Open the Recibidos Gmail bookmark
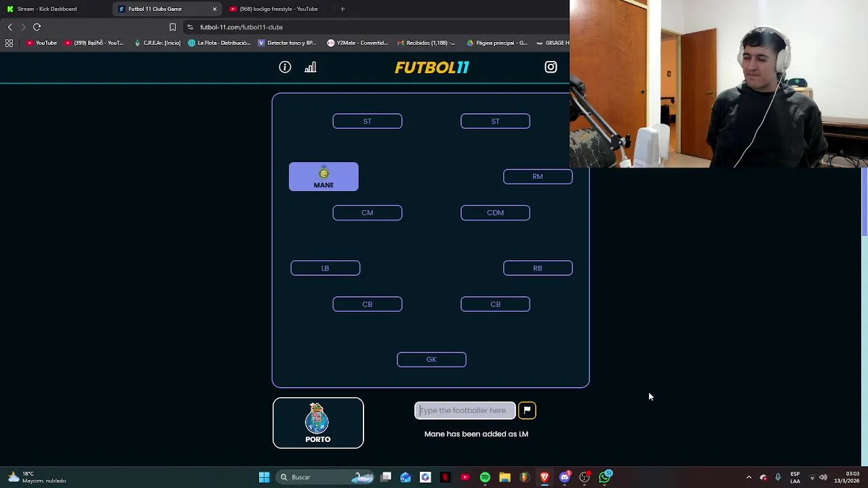 tap(426, 43)
